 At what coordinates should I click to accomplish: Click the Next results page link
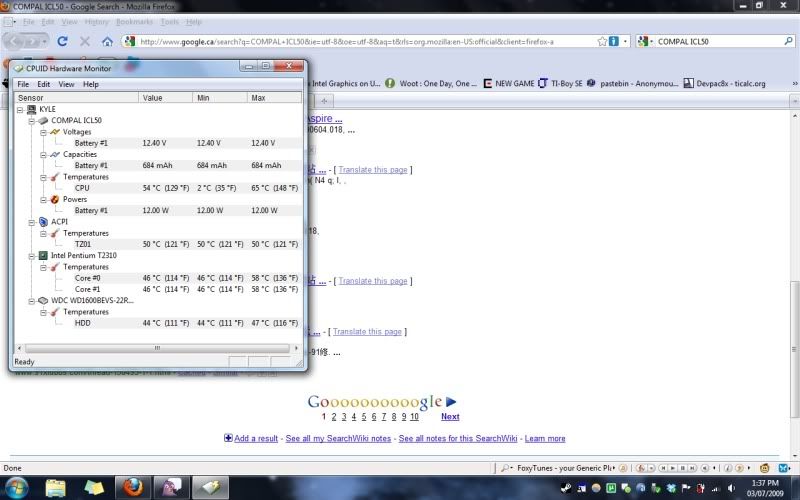(x=450, y=416)
